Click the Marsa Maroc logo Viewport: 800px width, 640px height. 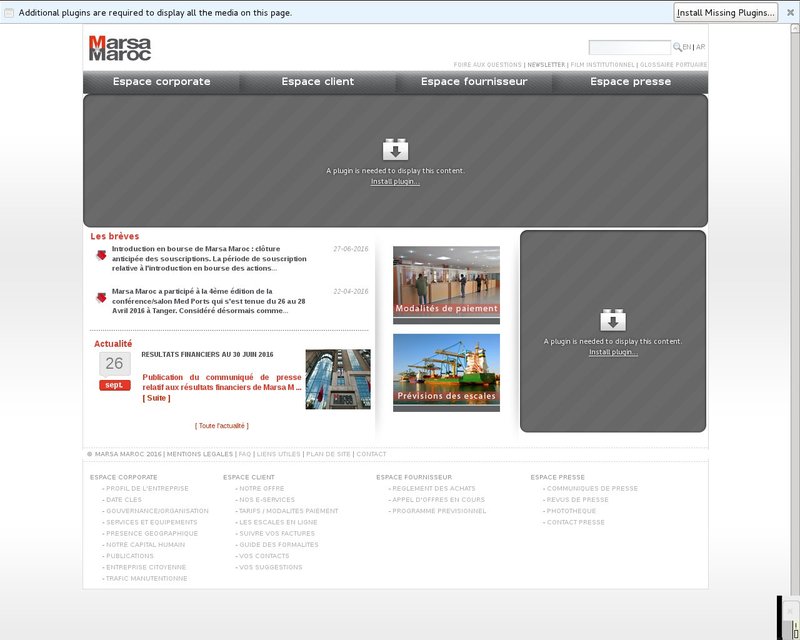[120, 48]
